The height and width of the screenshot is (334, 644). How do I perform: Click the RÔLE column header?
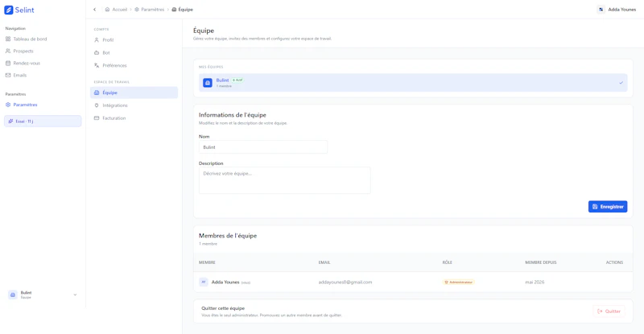(447, 262)
